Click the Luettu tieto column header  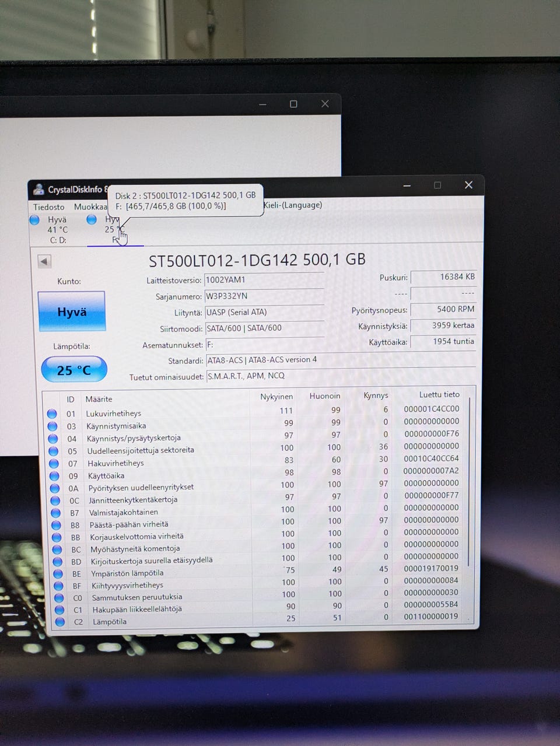click(x=439, y=395)
